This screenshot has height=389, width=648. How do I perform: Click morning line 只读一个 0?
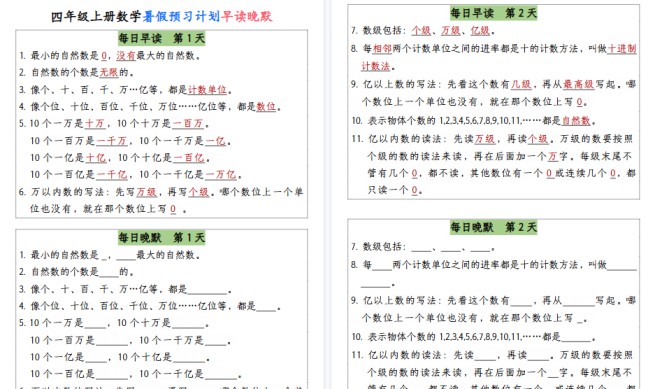coord(395,191)
